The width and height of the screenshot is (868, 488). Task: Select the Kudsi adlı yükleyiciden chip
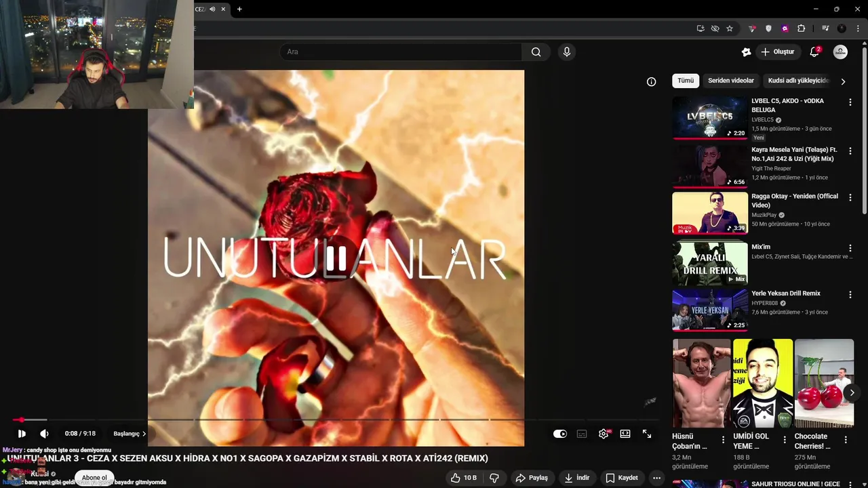point(798,81)
